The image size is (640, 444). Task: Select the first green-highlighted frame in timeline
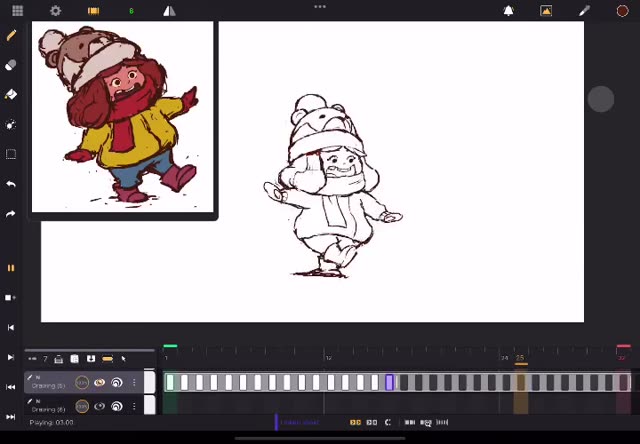coord(170,382)
